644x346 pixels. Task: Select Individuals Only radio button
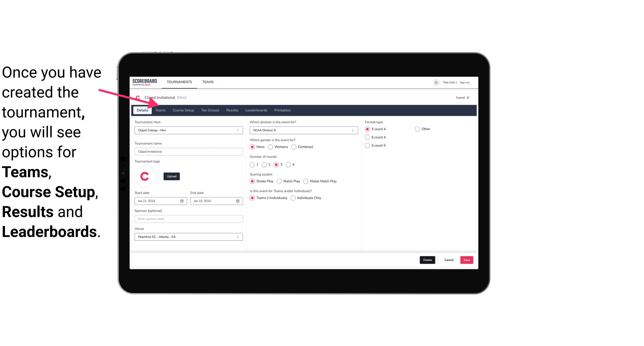(293, 198)
